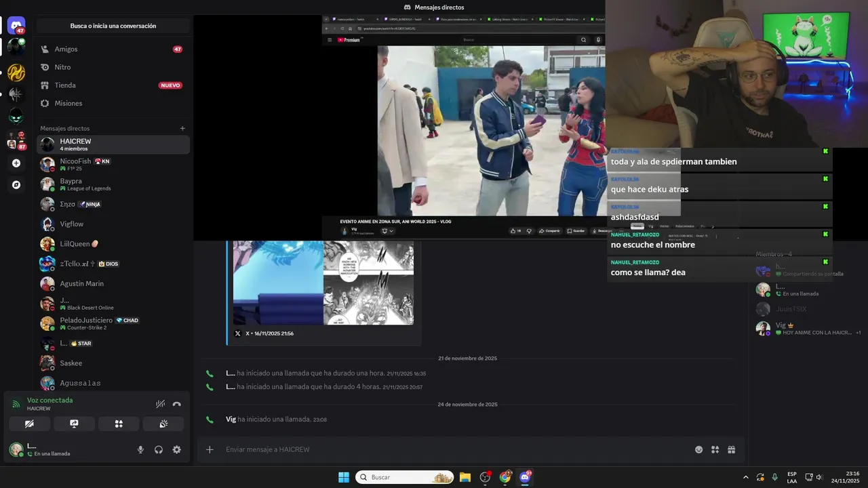
Task: Open the Saskee direct message
Action: pyautogui.click(x=113, y=363)
